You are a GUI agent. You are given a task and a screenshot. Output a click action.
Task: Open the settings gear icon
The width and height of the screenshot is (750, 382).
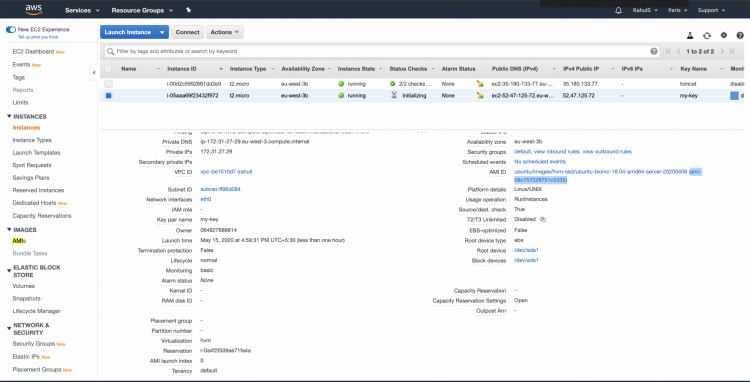[x=724, y=35]
